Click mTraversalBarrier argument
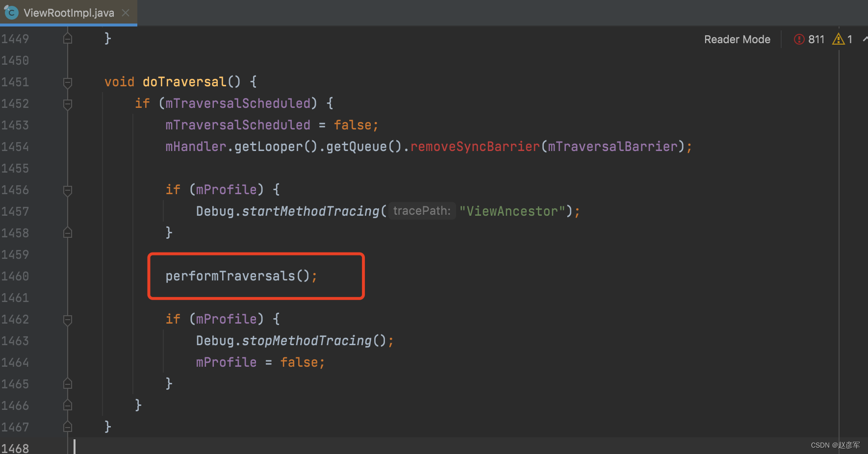The height and width of the screenshot is (454, 868). pos(613,147)
